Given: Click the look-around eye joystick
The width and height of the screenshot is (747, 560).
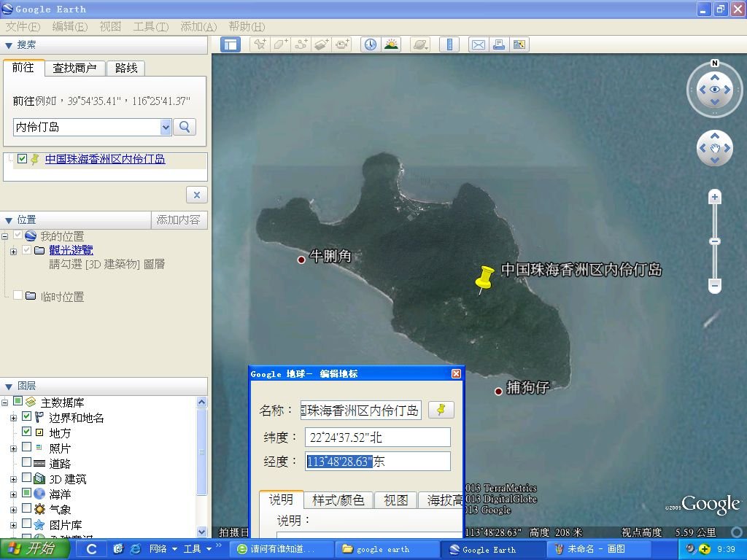Looking at the screenshot, I should tap(715, 89).
